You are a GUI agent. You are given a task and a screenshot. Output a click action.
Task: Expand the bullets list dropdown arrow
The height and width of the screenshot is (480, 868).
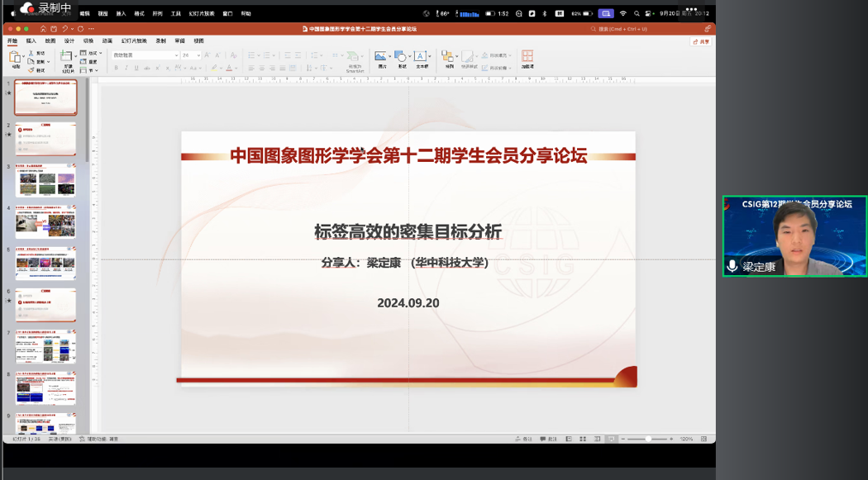point(259,55)
